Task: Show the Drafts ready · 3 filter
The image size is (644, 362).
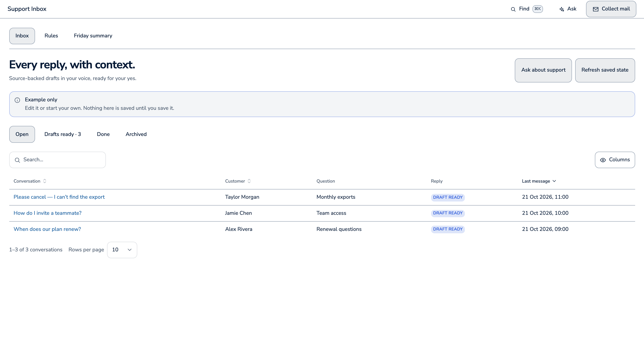Action: point(63,134)
